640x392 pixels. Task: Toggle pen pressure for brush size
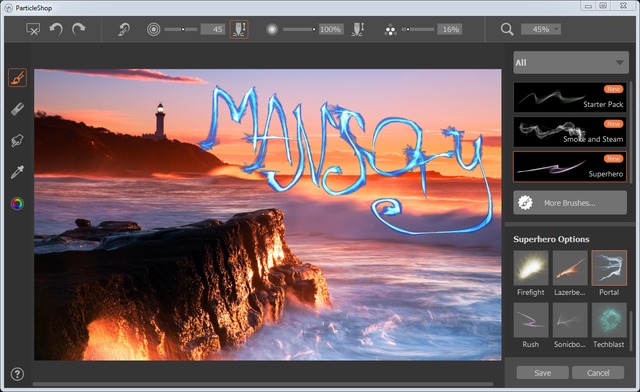[x=239, y=29]
